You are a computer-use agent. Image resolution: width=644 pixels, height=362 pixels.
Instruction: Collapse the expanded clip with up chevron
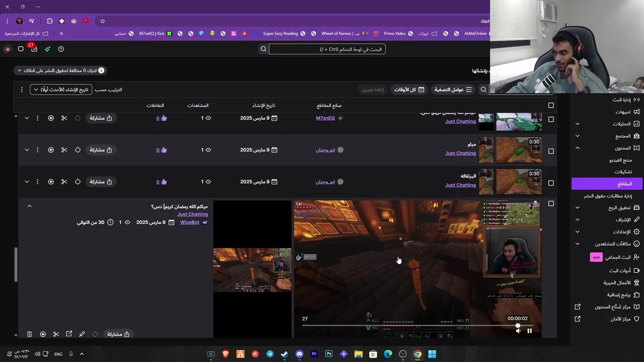click(x=29, y=206)
